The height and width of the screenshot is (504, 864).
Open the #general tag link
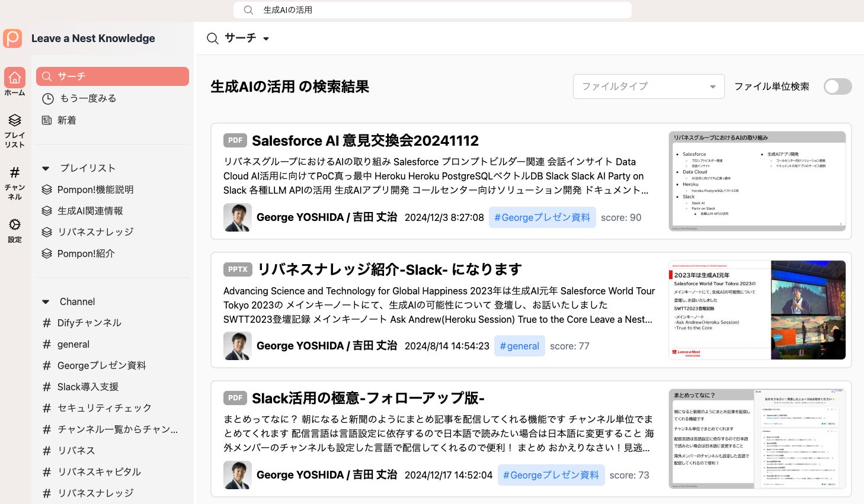coord(519,346)
